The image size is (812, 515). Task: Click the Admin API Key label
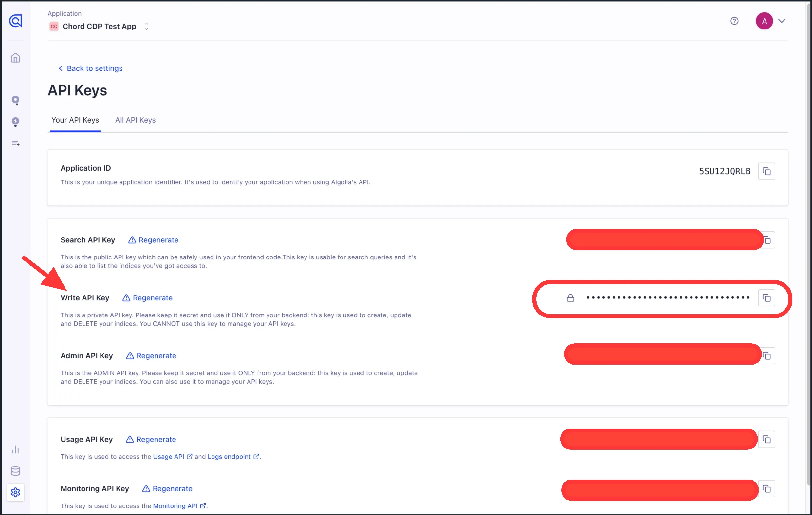(x=87, y=356)
